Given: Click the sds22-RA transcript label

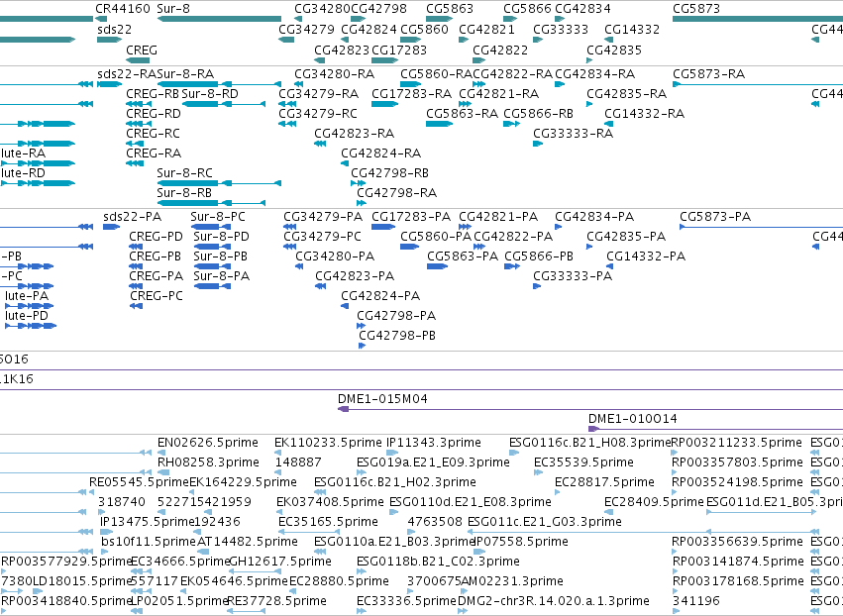Looking at the screenshot, I should 127,73.
